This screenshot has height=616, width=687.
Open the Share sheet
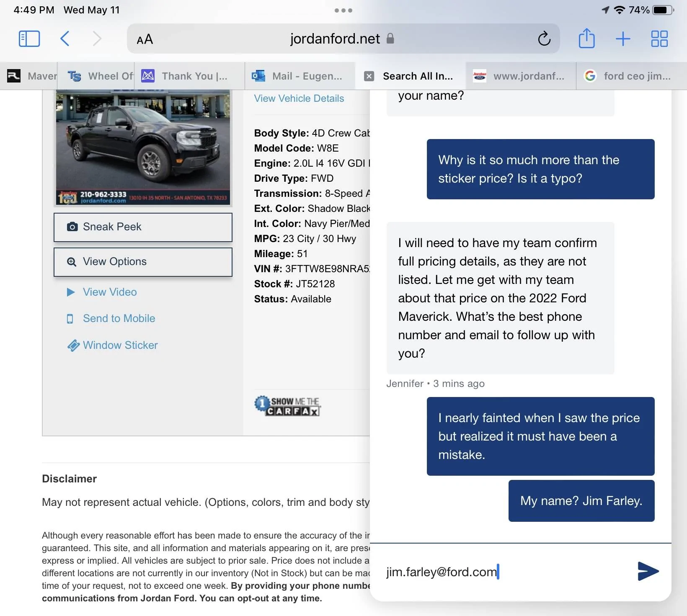586,38
